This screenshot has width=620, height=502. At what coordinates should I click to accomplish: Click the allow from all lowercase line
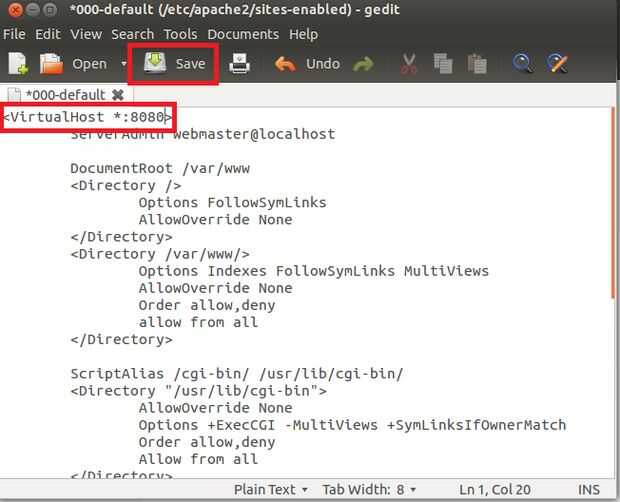click(x=198, y=322)
